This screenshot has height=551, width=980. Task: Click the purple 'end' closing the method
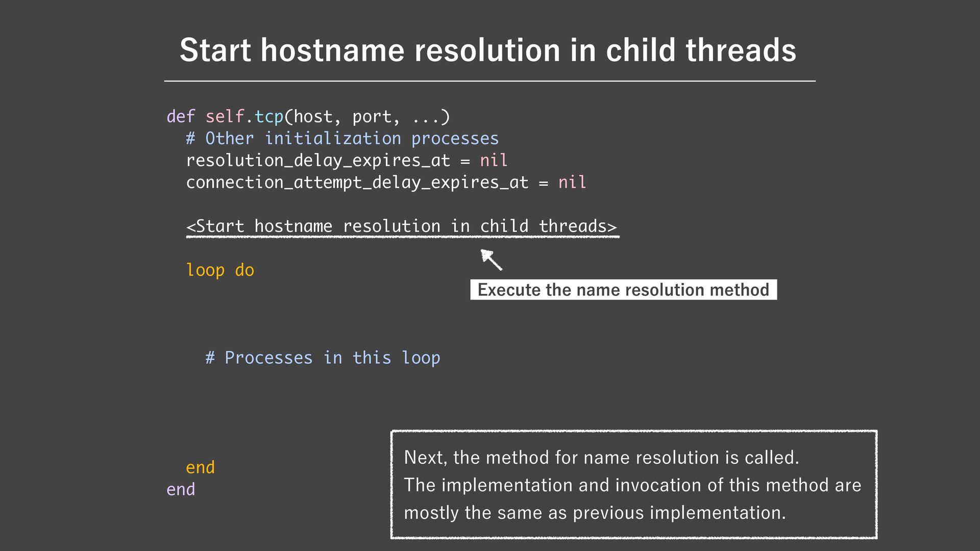click(181, 489)
